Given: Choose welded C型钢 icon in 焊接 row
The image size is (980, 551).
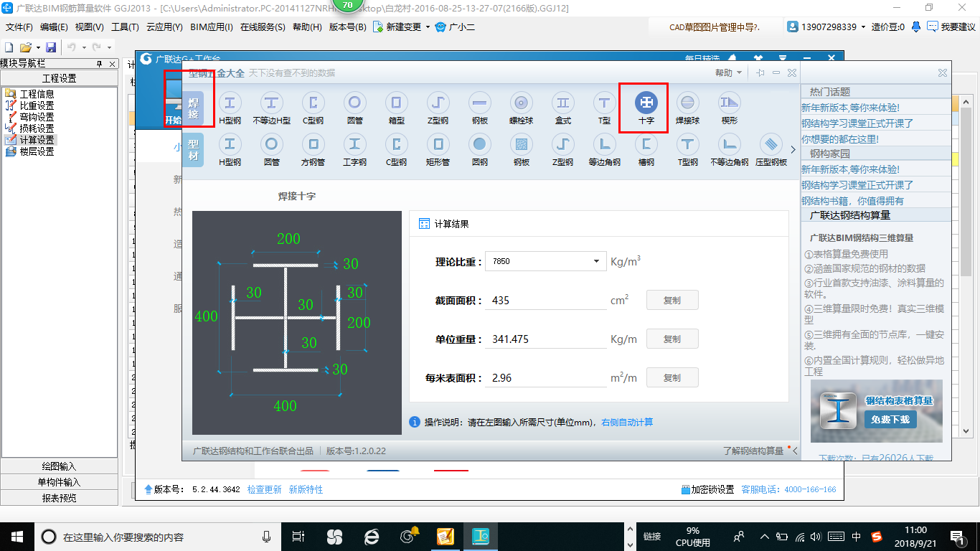Looking at the screenshot, I should (x=314, y=103).
